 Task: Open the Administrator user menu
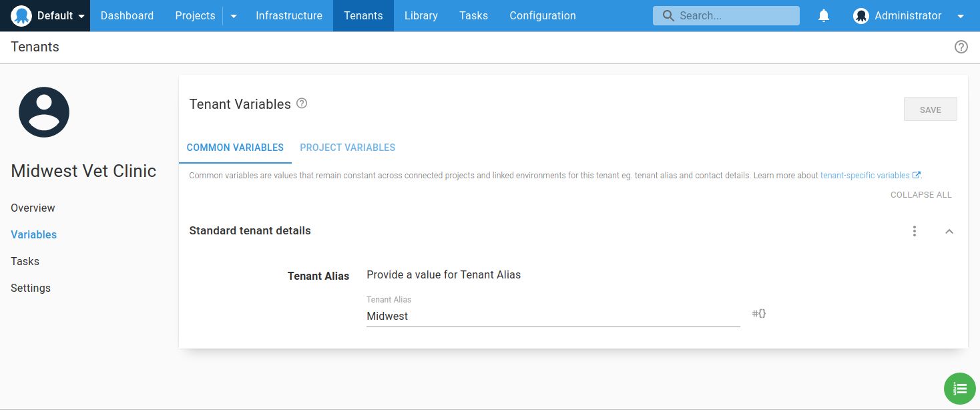coord(909,15)
